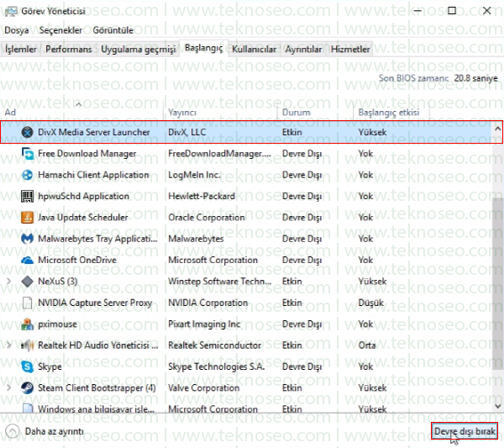Expand the Steam Client Bootstrapper (4) group
Image resolution: width=504 pixels, height=448 pixels.
[8, 387]
